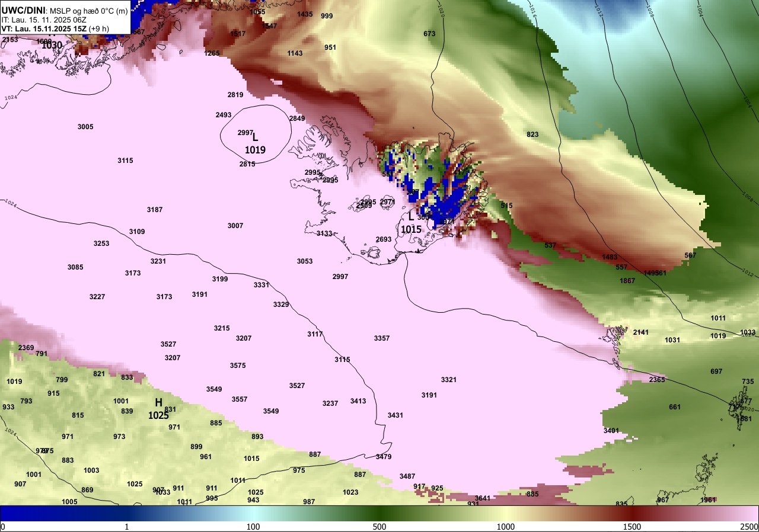Click the height value 661
This screenshot has width=759, height=532.
tap(675, 407)
